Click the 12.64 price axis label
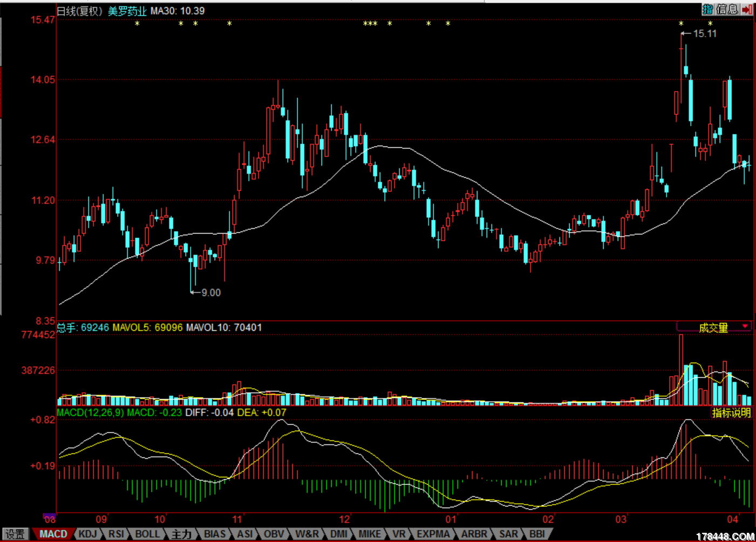The image size is (756, 542). [x=43, y=140]
